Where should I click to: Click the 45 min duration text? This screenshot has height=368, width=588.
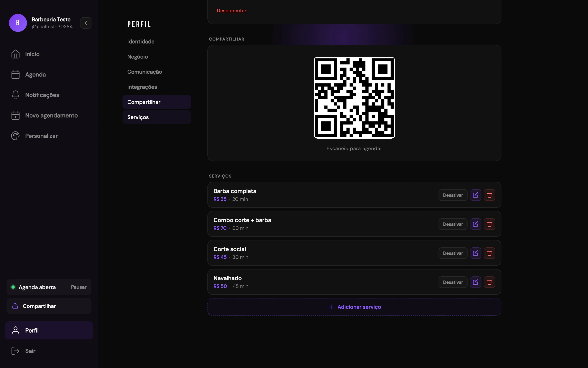coord(241,286)
